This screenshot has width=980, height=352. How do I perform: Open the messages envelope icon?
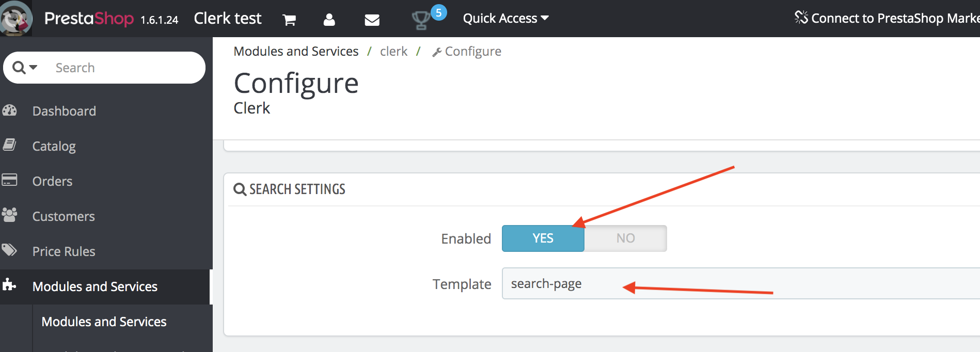tap(372, 20)
